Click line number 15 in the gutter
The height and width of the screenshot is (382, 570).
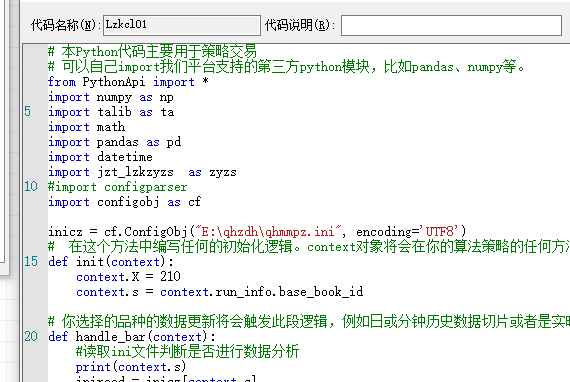31,261
